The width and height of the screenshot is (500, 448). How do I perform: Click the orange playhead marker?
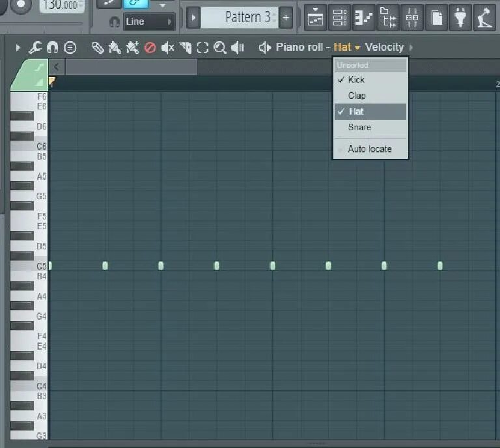[51, 81]
